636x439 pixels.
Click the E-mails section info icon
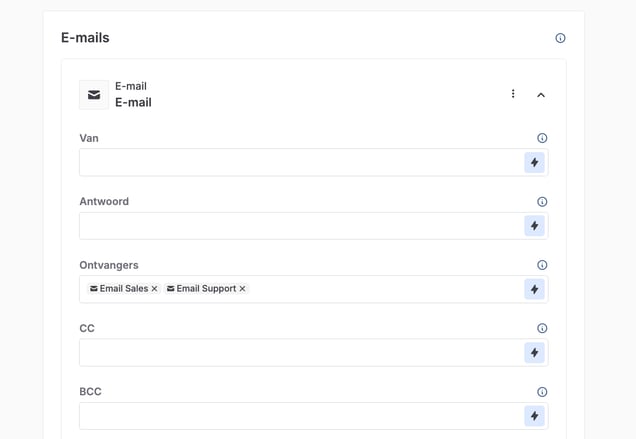pos(560,38)
